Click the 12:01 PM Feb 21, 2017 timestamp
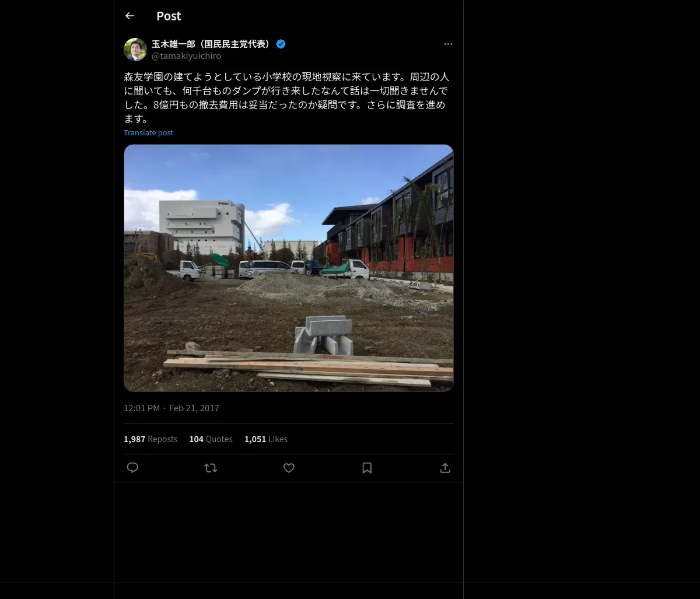 [171, 408]
